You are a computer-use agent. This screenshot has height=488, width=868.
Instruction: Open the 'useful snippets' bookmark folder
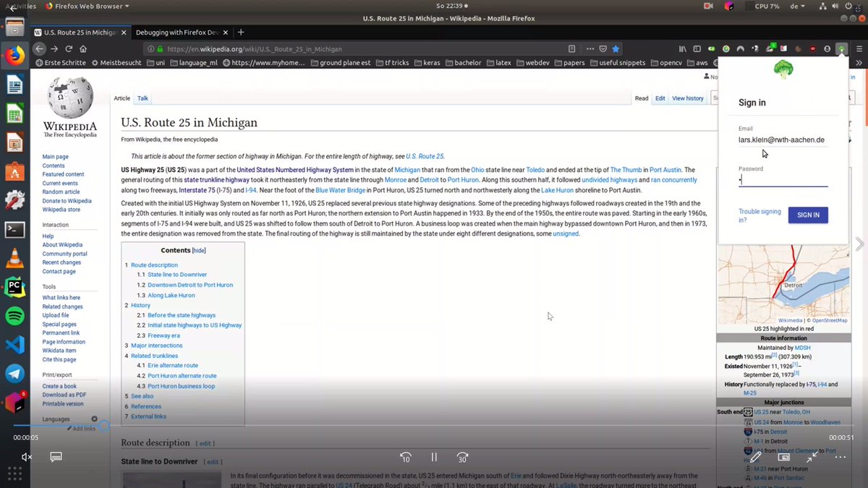tap(618, 63)
